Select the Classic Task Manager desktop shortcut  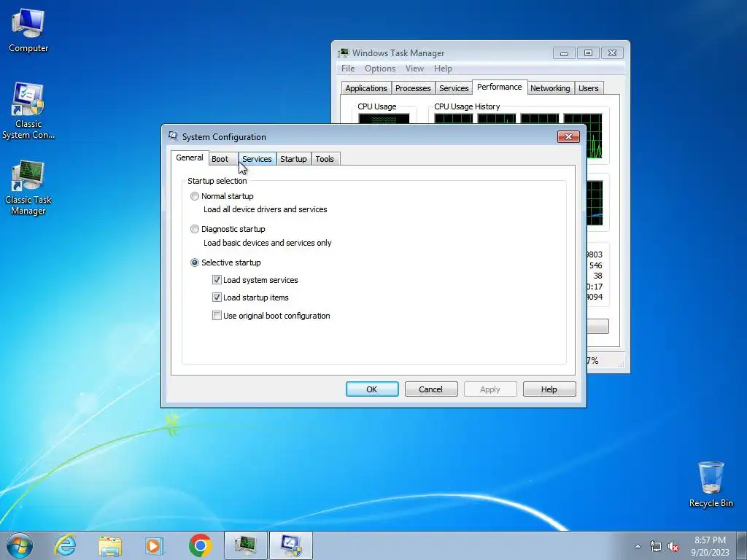[28, 187]
